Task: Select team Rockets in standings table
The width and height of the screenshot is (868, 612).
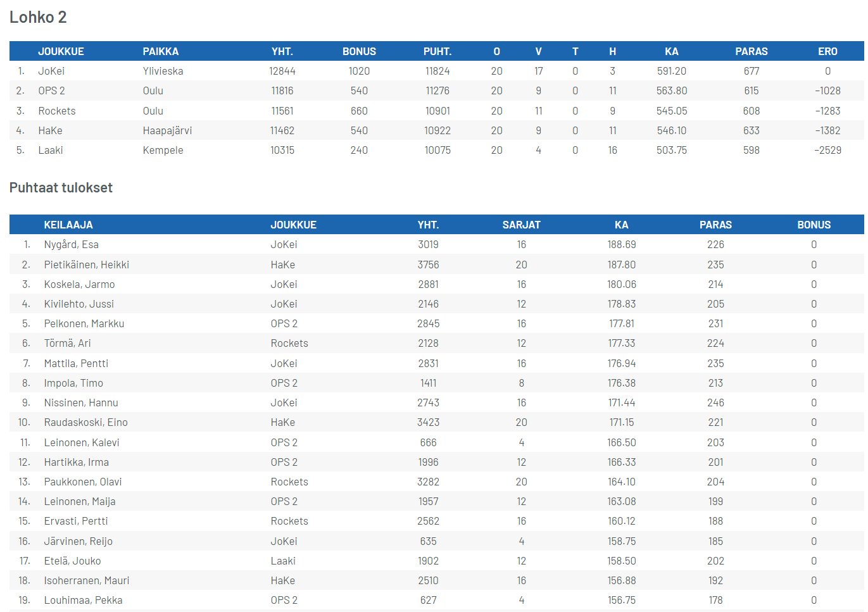Action: [57, 111]
